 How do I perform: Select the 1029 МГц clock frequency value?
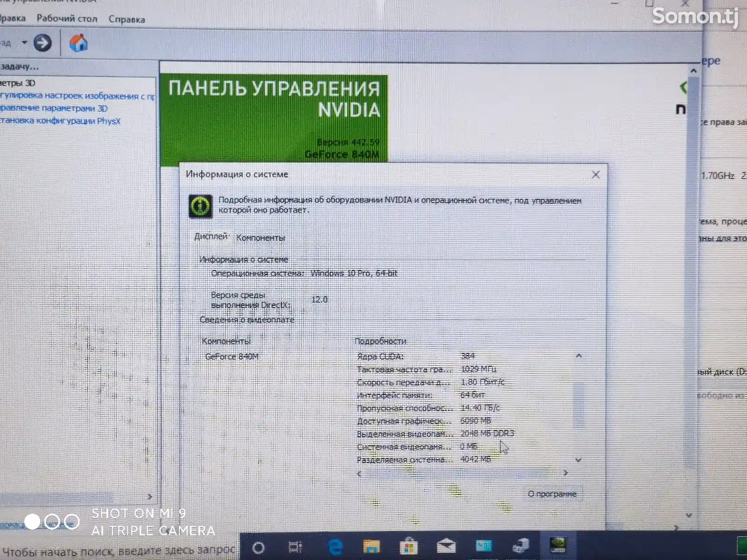(479, 369)
